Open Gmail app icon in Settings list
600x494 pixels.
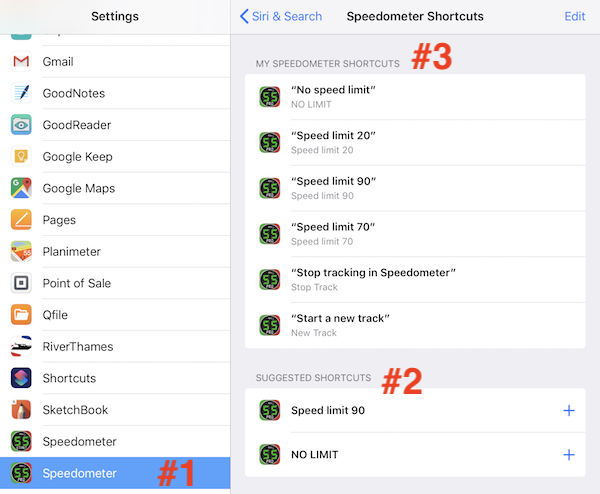coord(21,62)
